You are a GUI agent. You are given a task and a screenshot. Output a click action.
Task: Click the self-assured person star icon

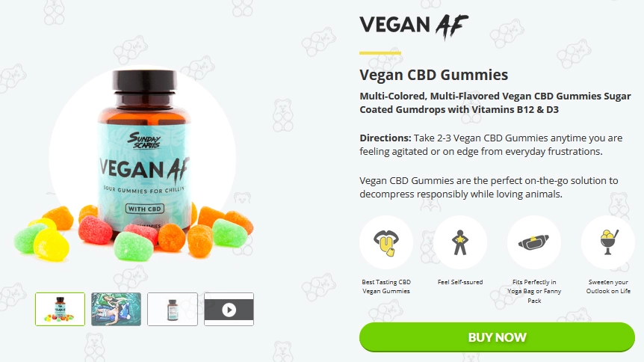point(460,242)
